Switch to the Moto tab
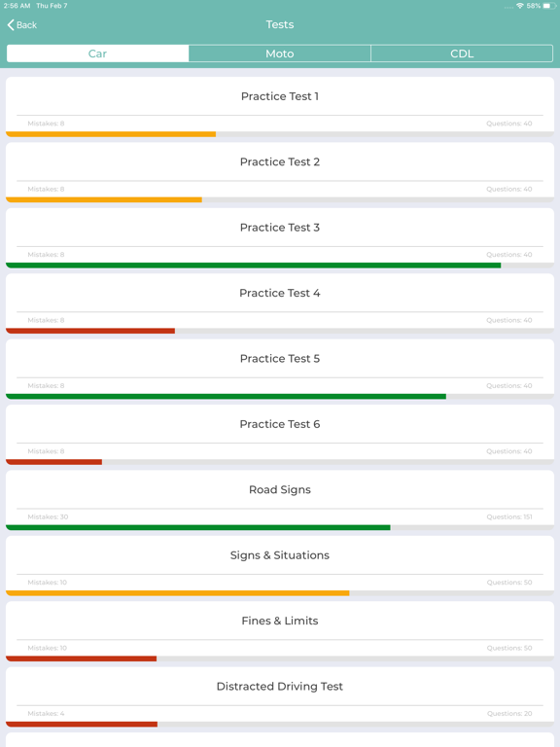 click(280, 53)
